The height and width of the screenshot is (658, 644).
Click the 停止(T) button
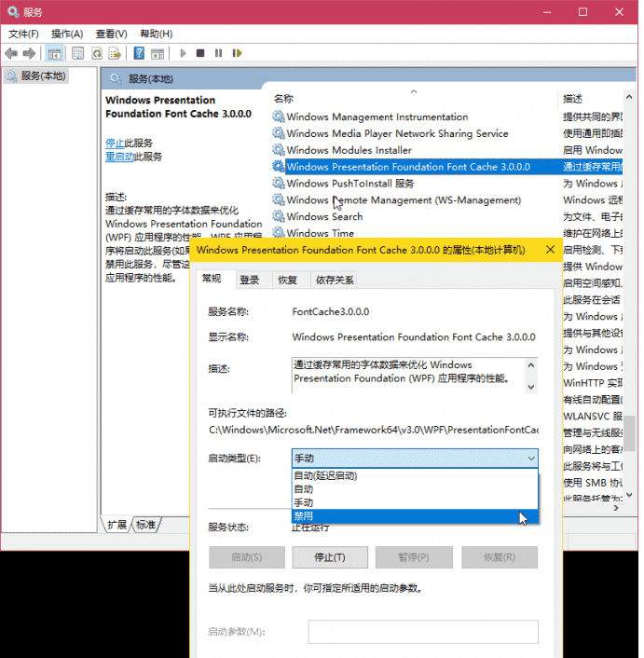[330, 557]
